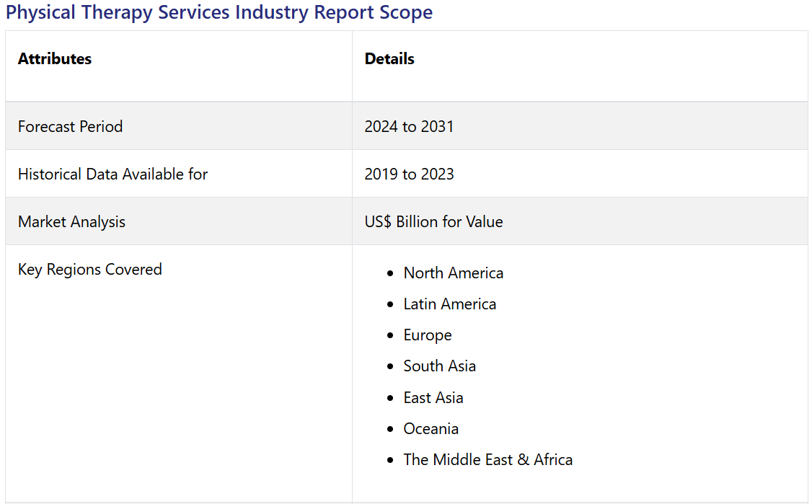Click the 2019 to 2023 value
The width and height of the screenshot is (812, 504).
(x=409, y=174)
